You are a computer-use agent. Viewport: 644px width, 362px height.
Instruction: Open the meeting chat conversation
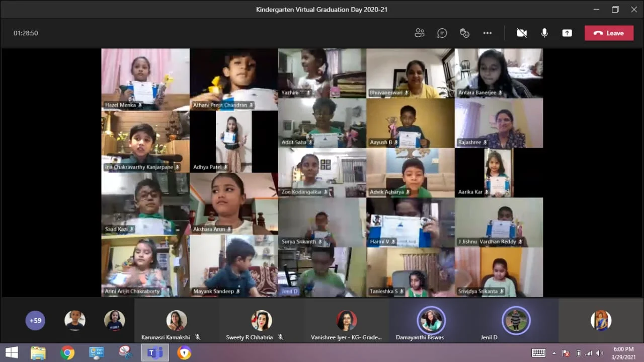[x=442, y=33]
